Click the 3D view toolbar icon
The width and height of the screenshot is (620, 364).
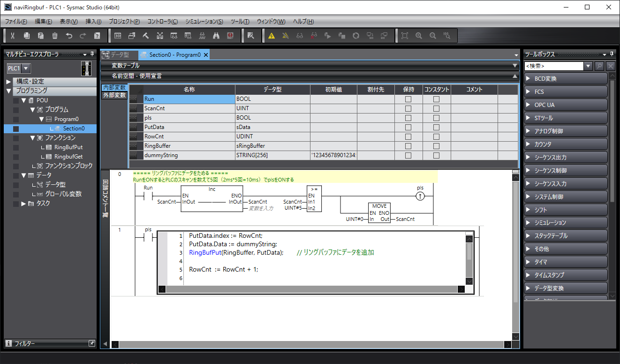(x=118, y=36)
